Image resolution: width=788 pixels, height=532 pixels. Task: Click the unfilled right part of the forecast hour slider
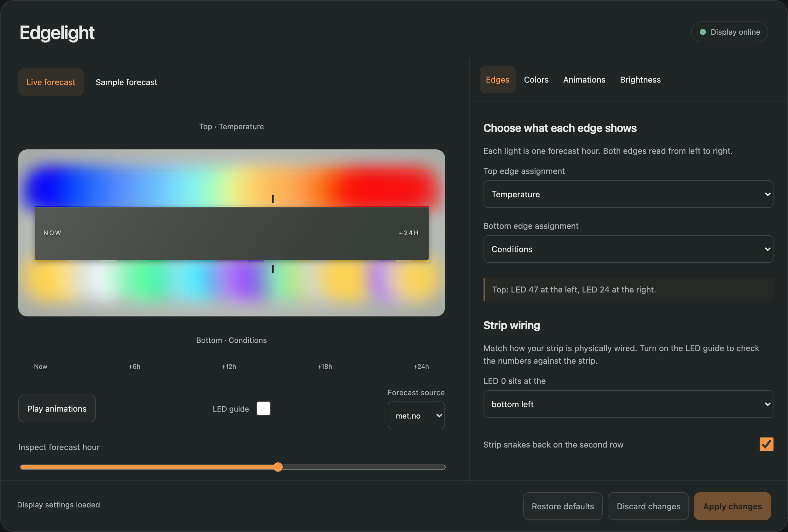364,467
